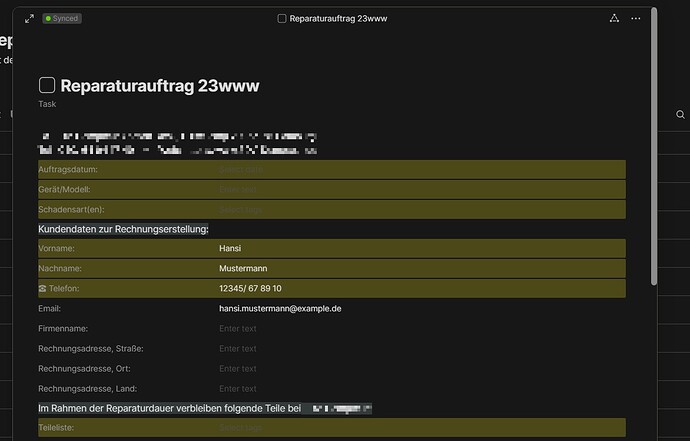Toggle the small checkbox in the header bar
Screen dimensions: 690x441
pyautogui.click(x=282, y=18)
